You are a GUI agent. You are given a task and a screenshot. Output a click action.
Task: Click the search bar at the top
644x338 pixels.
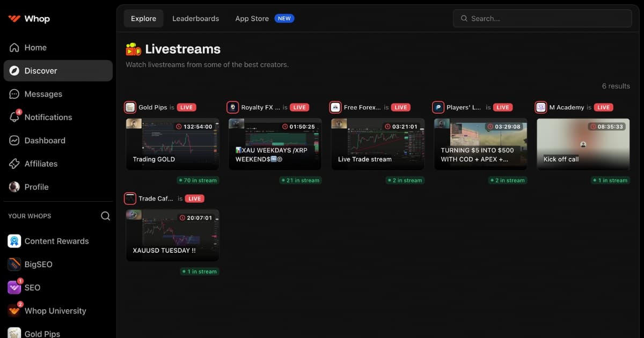542,18
